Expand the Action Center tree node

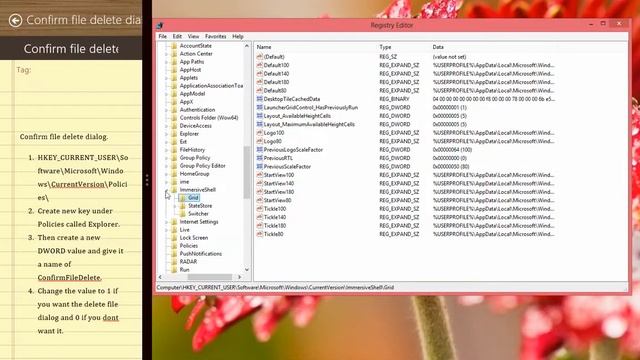pos(167,54)
